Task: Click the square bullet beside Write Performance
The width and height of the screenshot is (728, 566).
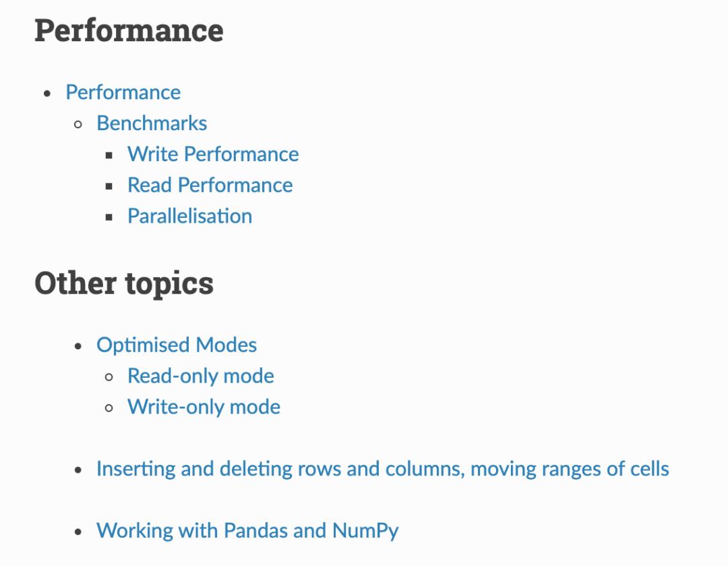Action: click(x=109, y=155)
